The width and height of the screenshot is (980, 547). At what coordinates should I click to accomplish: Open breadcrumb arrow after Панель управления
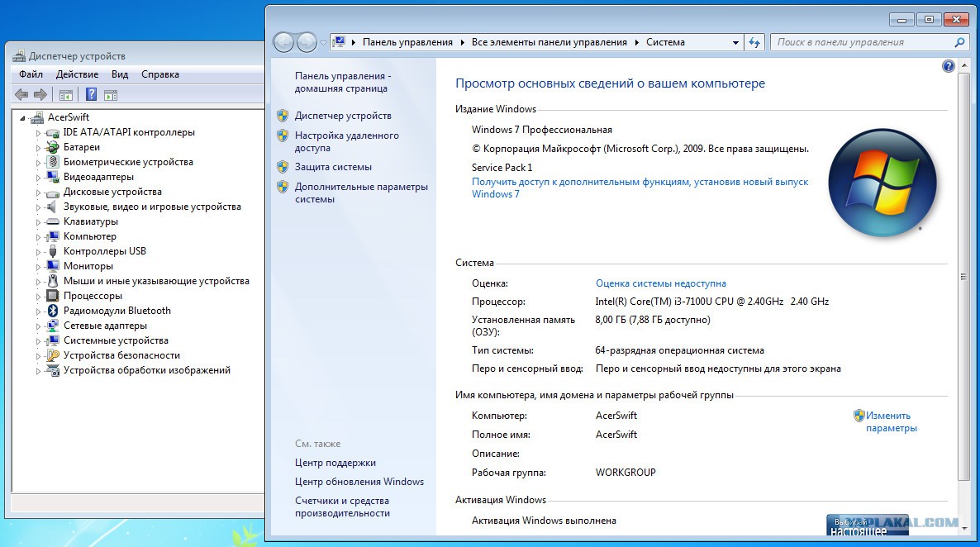click(463, 42)
